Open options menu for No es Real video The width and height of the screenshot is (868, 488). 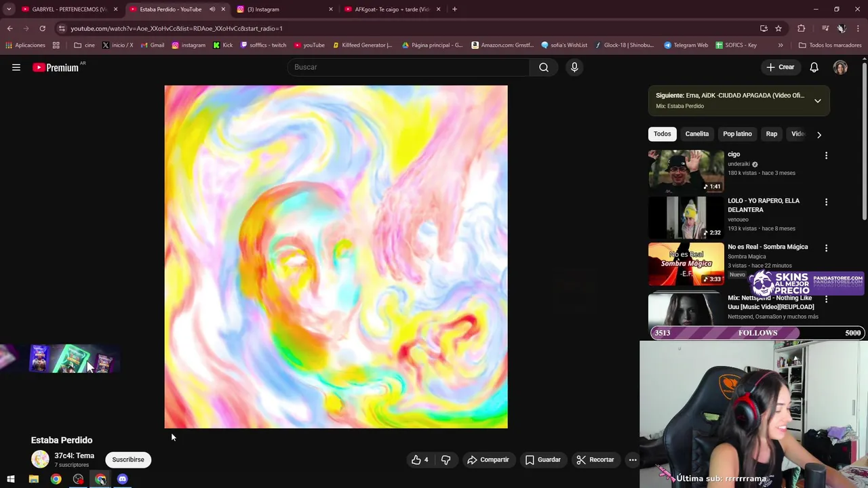coord(826,248)
